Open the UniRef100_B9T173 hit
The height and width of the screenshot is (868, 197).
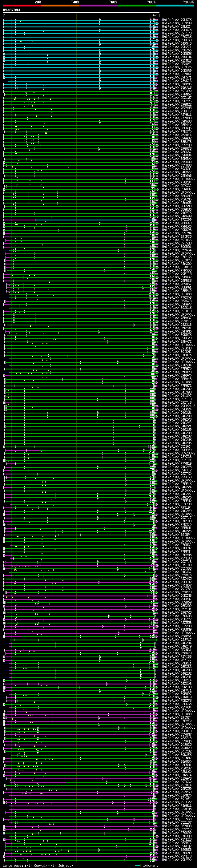tap(177, 33)
